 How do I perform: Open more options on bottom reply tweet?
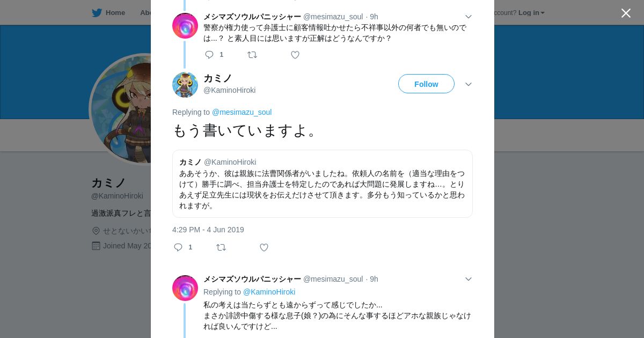[x=469, y=279]
